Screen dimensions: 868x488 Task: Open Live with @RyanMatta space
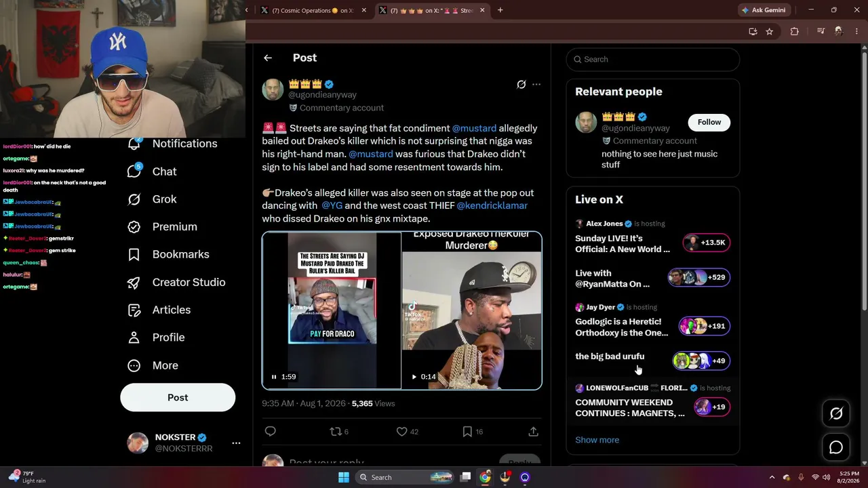[x=652, y=279]
